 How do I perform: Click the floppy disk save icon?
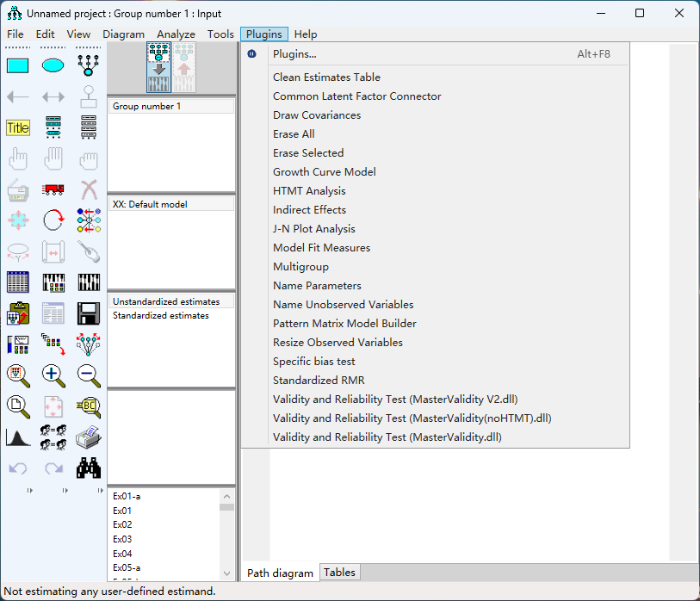[88, 313]
